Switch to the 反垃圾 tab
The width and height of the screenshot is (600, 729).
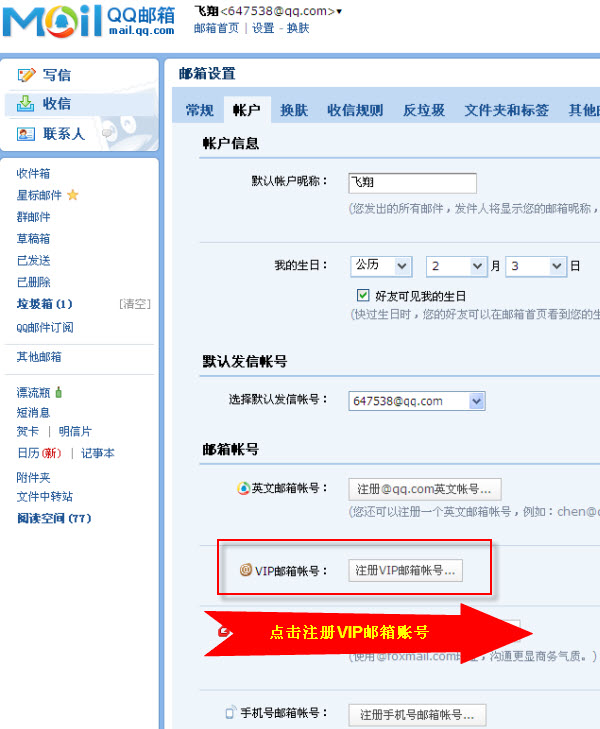pos(423,110)
